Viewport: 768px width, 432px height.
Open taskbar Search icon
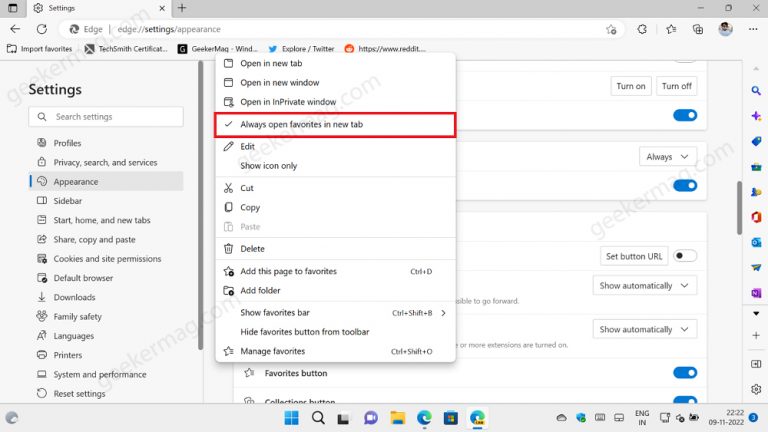click(318, 418)
